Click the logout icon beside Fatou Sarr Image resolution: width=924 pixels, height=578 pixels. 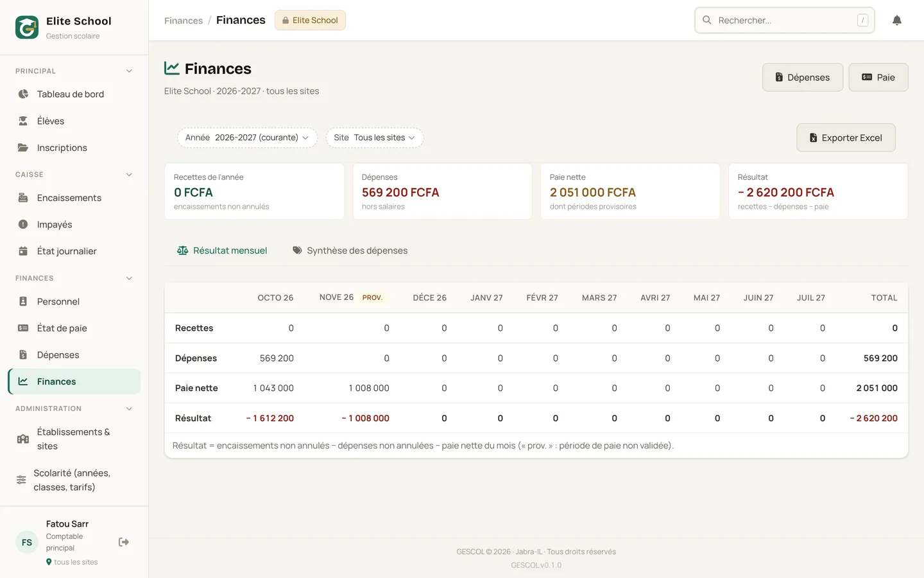click(x=124, y=542)
